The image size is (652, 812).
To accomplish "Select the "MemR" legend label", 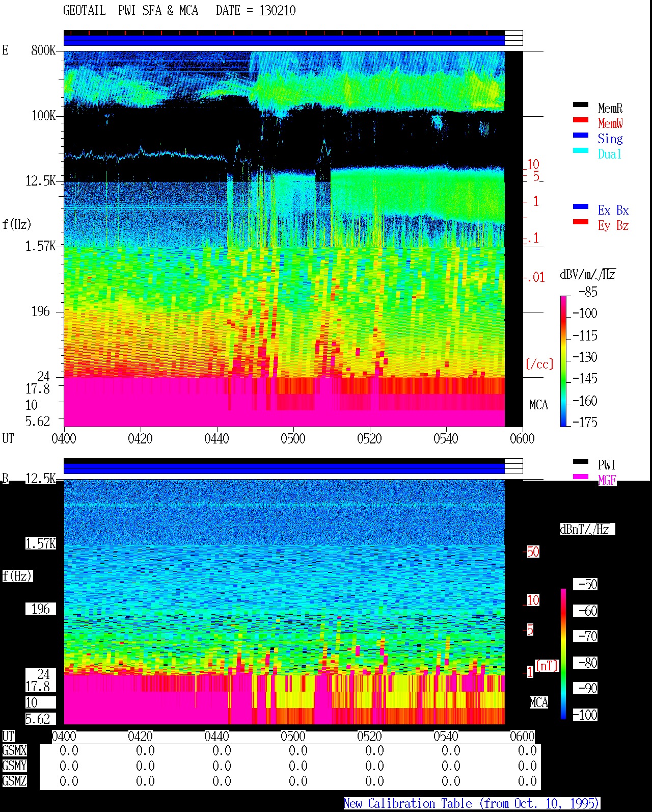I will pos(610,108).
